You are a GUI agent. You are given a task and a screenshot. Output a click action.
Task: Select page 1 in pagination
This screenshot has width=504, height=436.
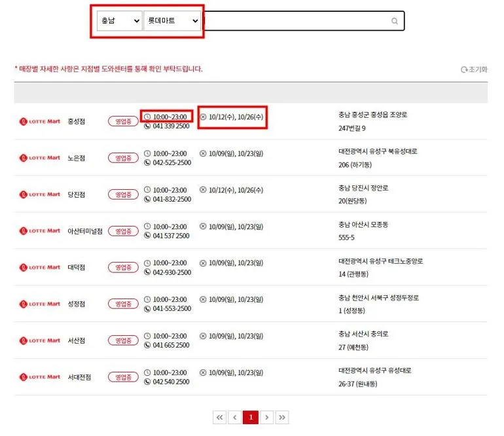(251, 418)
